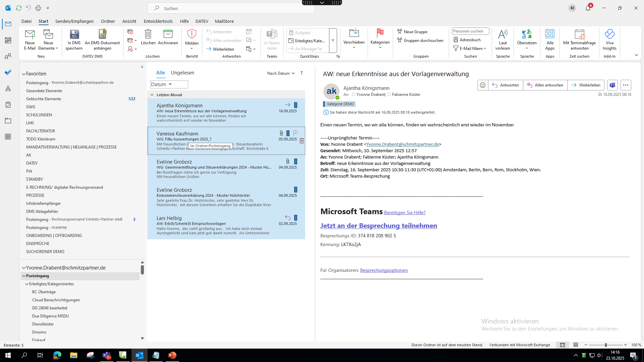Click Antworten in reading pane
Image resolution: width=644 pixels, height=362 pixels.
(505, 85)
